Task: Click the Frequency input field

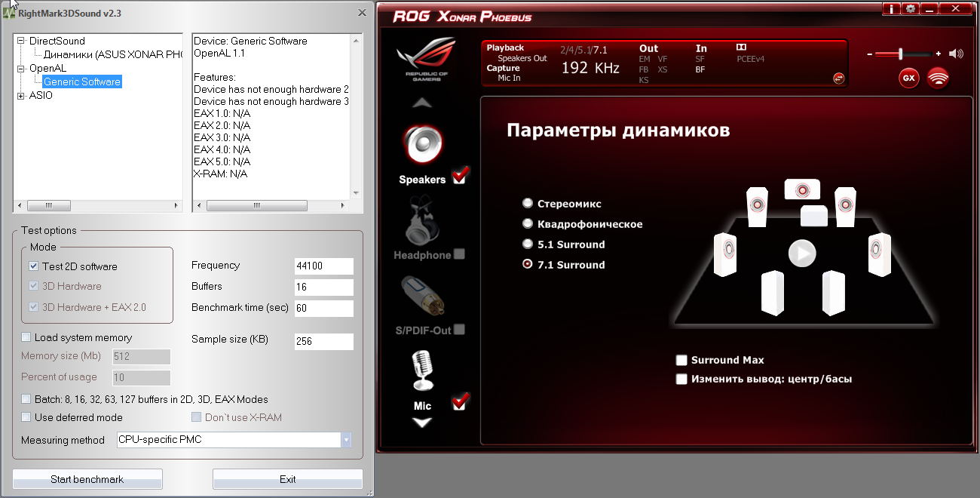Action: [323, 266]
